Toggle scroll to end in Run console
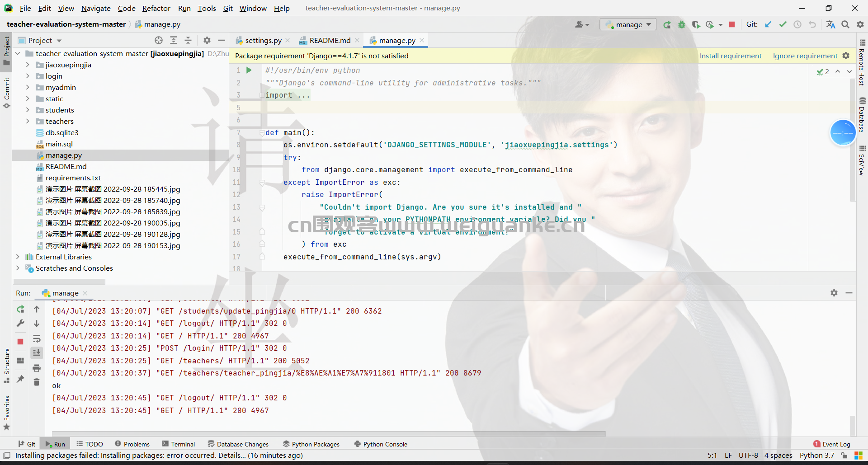 click(37, 353)
